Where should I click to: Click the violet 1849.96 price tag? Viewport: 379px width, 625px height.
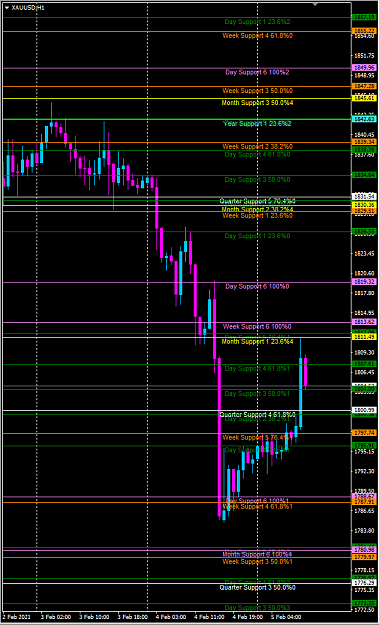tap(363, 68)
